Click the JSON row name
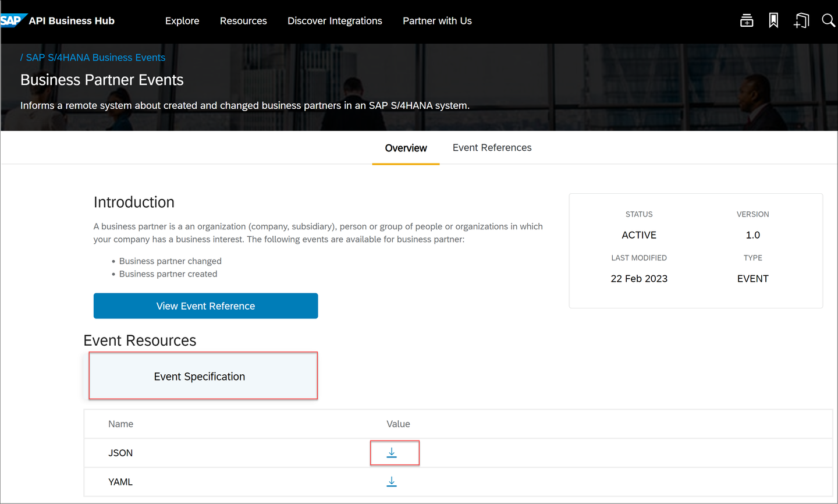The image size is (838, 504). [x=120, y=453]
